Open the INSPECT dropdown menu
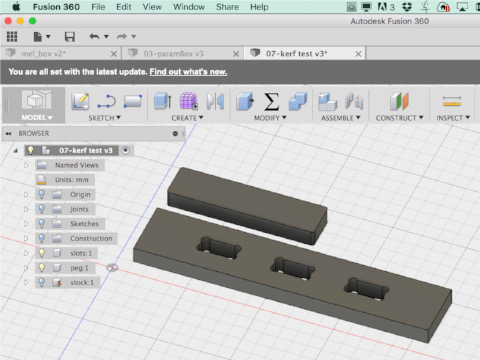 [x=453, y=118]
